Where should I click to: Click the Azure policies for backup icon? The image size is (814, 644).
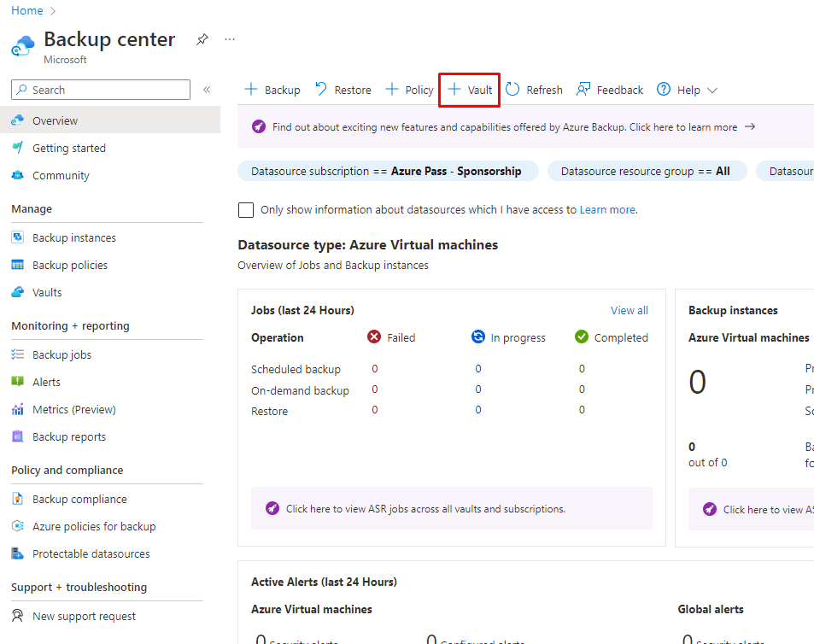[x=18, y=526]
